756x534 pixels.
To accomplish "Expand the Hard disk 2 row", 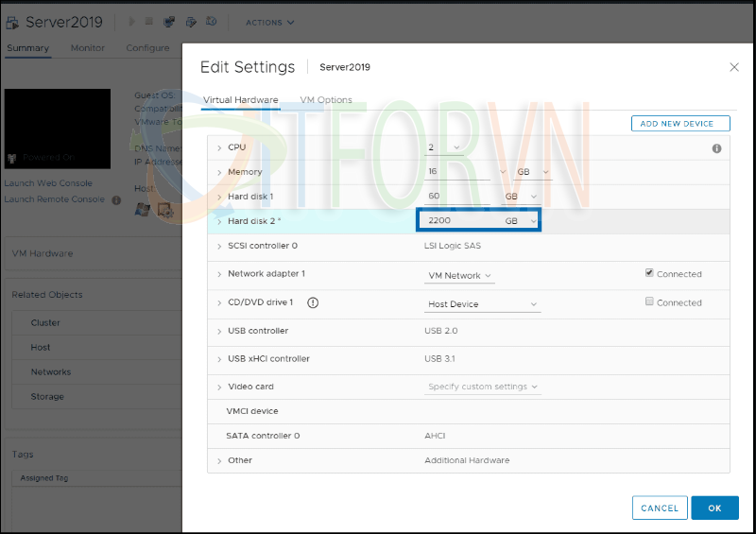I will [x=219, y=221].
